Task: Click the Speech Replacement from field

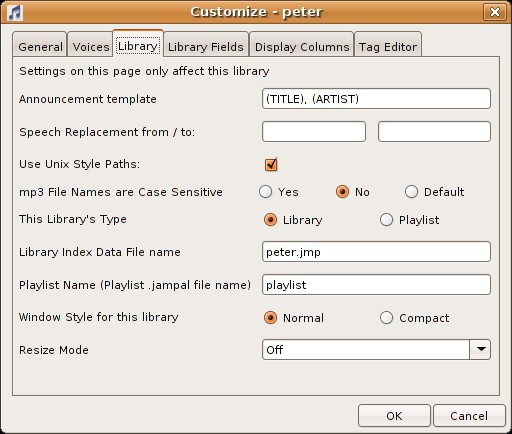Action: coord(314,131)
